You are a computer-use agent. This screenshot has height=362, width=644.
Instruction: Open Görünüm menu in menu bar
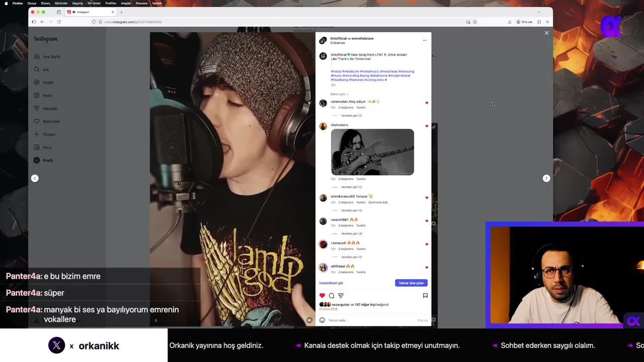point(61,3)
